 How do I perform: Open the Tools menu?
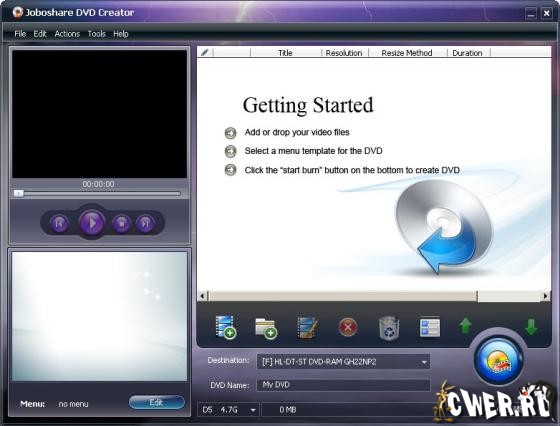(97, 34)
